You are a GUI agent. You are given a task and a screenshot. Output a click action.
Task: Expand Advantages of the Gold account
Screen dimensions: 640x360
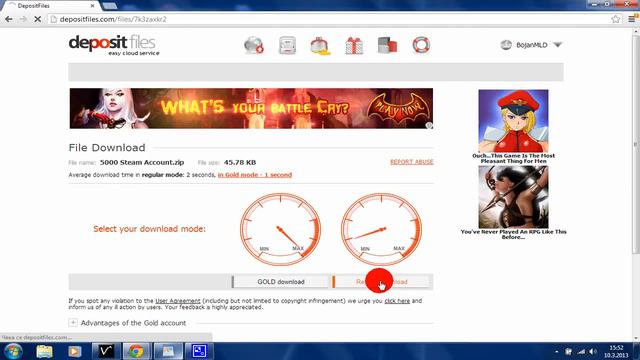tap(73, 323)
